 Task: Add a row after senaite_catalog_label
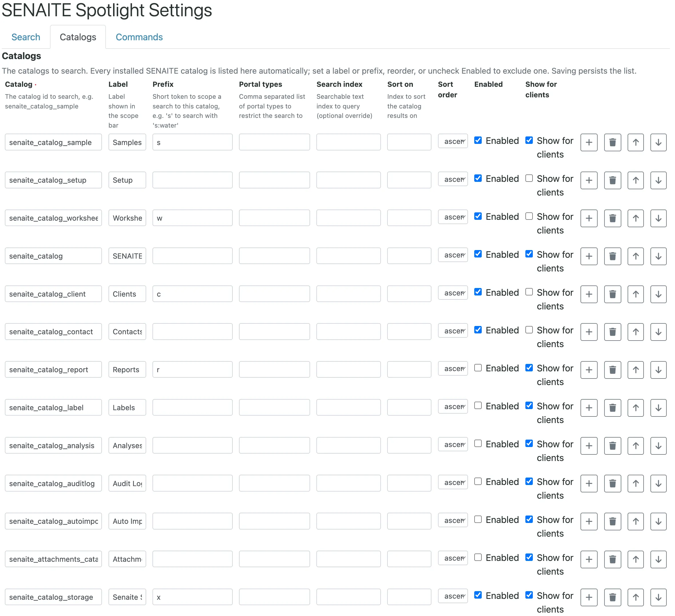click(589, 408)
